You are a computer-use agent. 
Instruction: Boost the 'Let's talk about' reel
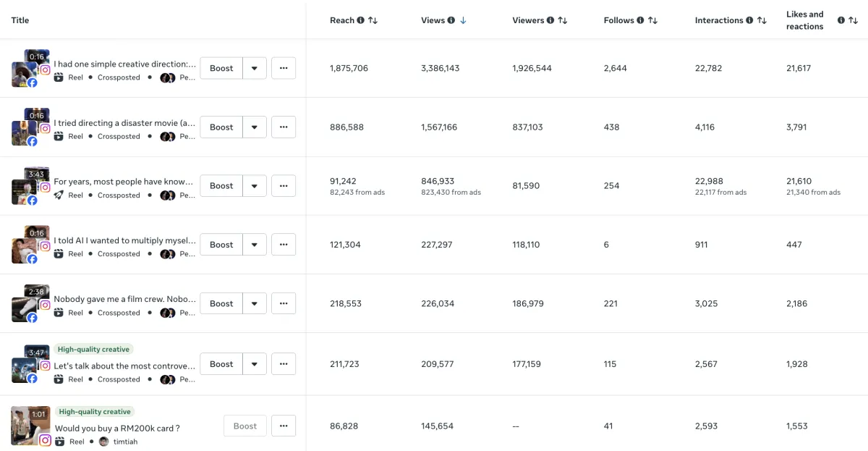coord(221,364)
